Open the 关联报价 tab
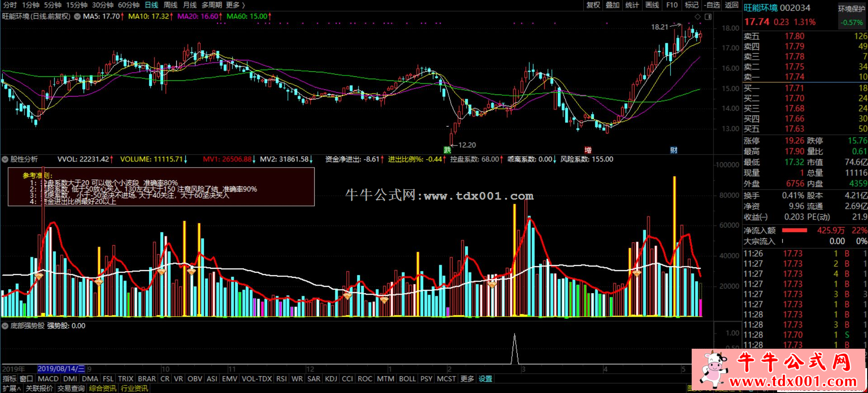 [39, 388]
